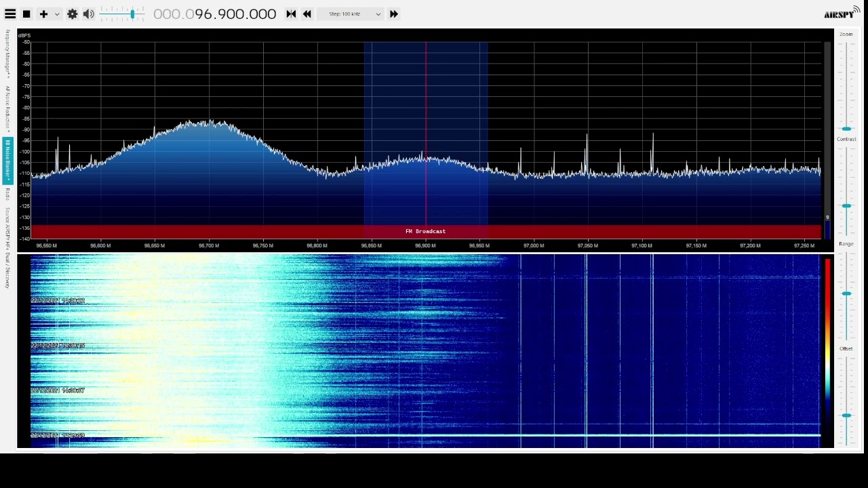
Task: Open the AF Noise Reduction side tab
Action: [x=8, y=108]
